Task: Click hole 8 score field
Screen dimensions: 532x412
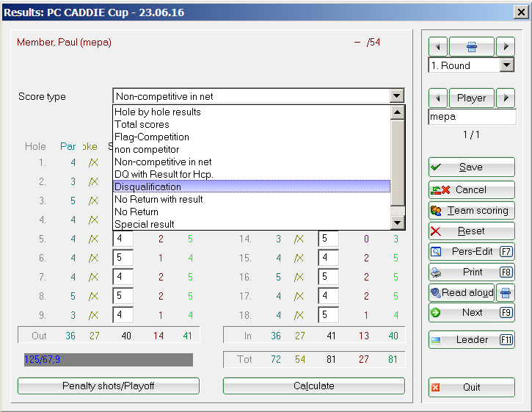Action: click(x=123, y=296)
